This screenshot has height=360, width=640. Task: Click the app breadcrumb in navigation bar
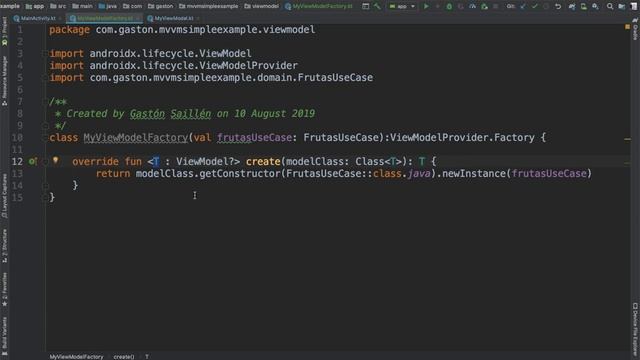click(x=35, y=6)
